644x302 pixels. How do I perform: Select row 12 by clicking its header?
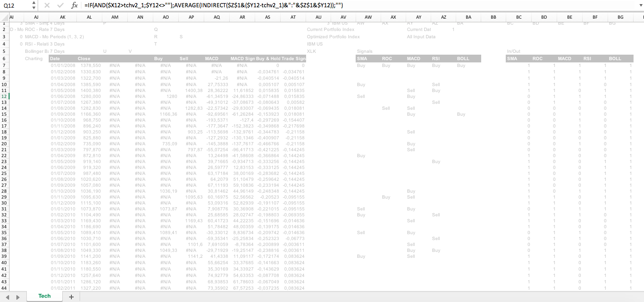coord(4,97)
